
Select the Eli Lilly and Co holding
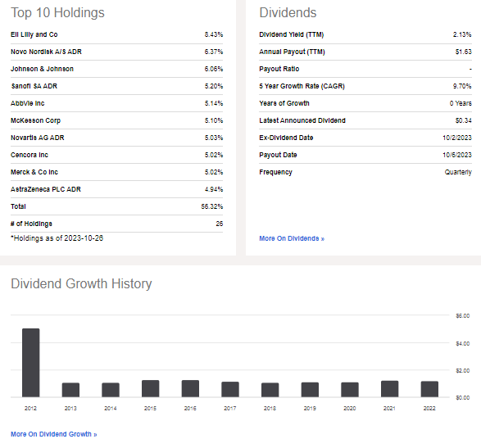pyautogui.click(x=34, y=34)
